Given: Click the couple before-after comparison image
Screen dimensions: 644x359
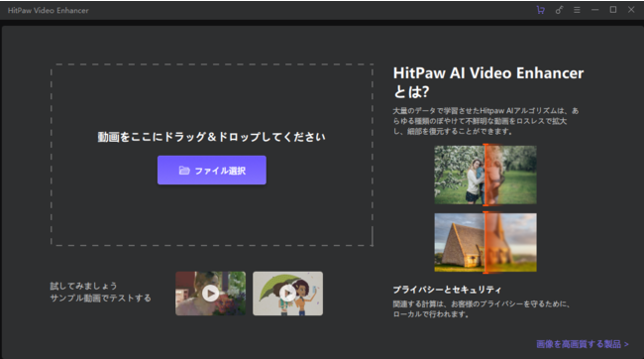Looking at the screenshot, I should (485, 175).
